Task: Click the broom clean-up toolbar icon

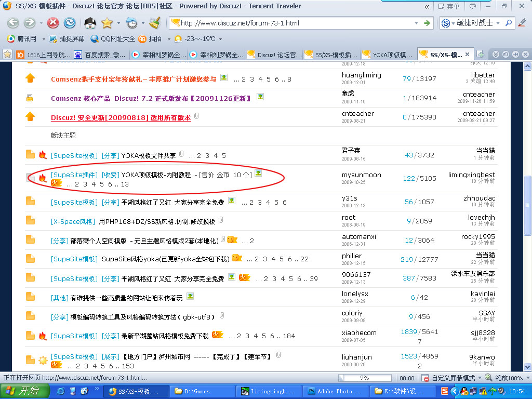Action: point(155,23)
